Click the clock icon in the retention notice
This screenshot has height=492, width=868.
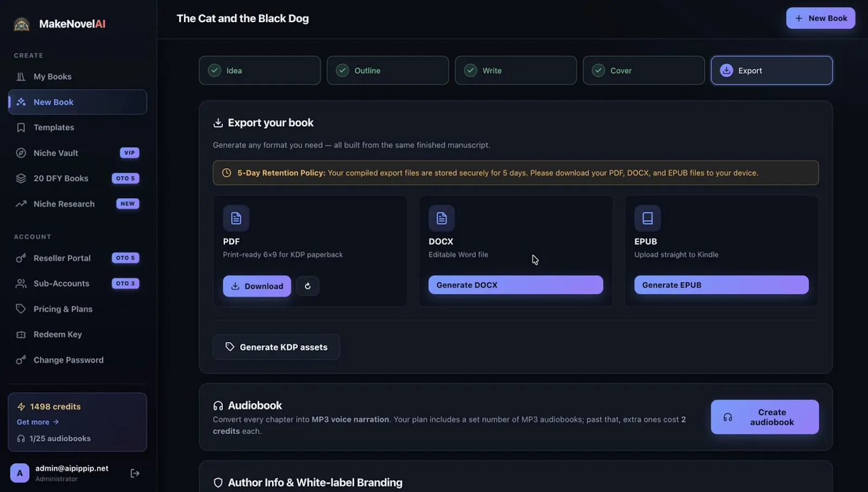pyautogui.click(x=227, y=173)
